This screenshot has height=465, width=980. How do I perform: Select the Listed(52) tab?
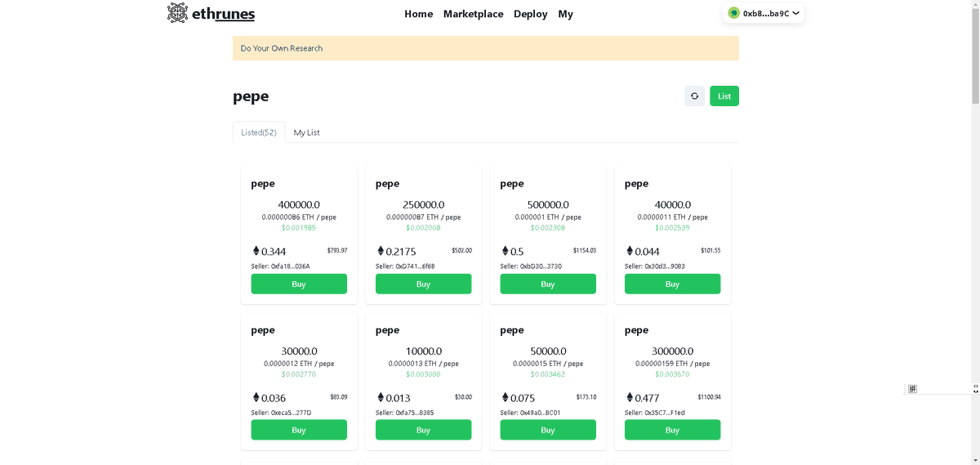(259, 132)
